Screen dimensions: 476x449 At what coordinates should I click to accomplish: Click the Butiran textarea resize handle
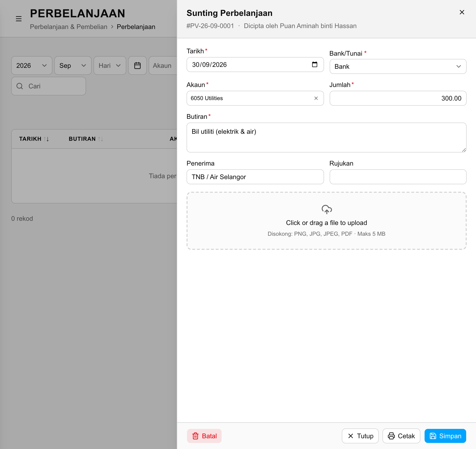(464, 150)
